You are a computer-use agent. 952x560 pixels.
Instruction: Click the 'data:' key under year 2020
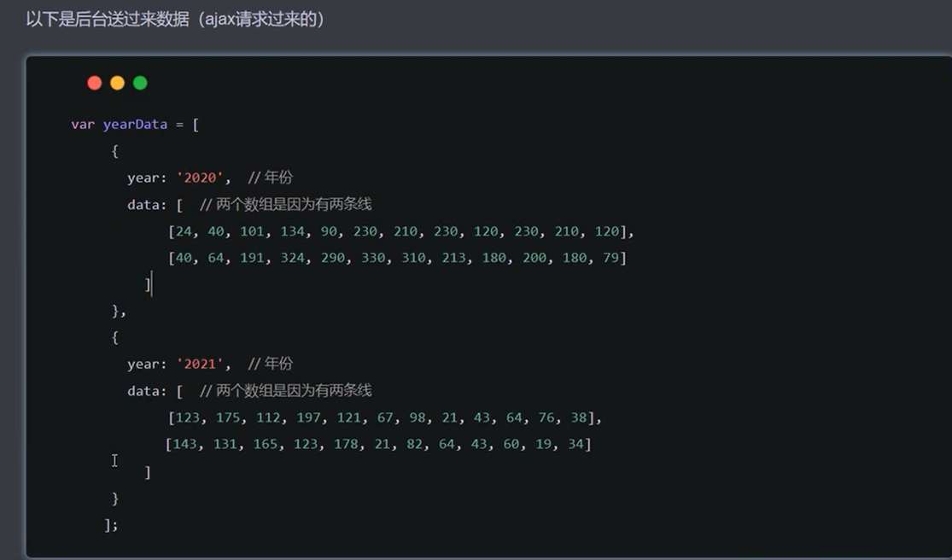point(146,205)
